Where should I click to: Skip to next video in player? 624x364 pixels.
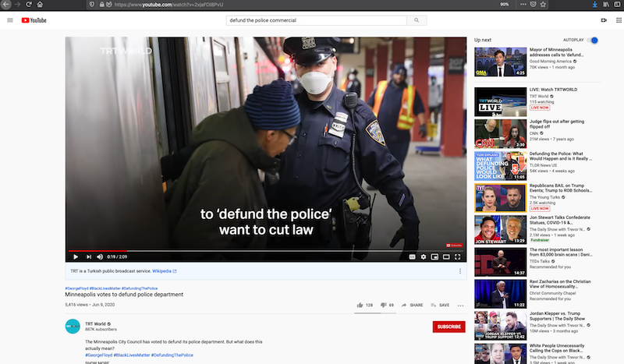87,256
